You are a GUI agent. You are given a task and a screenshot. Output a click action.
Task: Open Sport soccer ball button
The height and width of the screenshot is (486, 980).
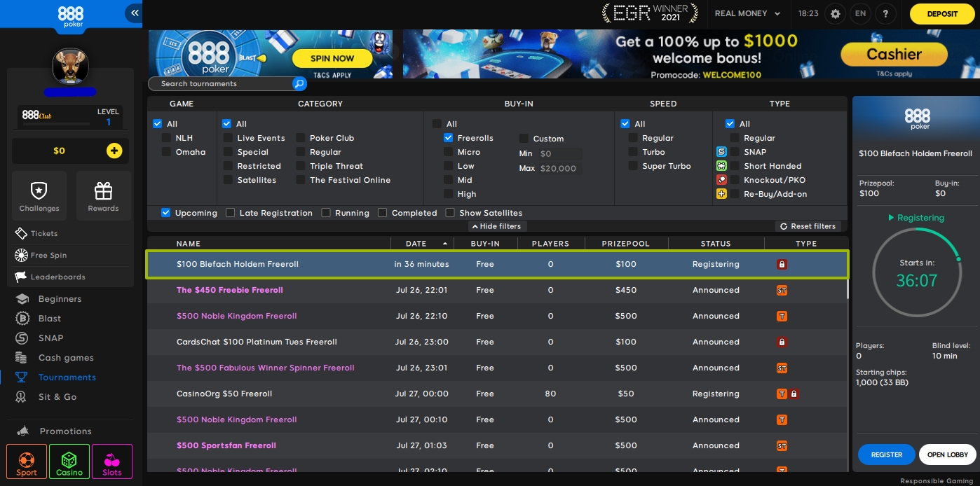[x=27, y=461]
